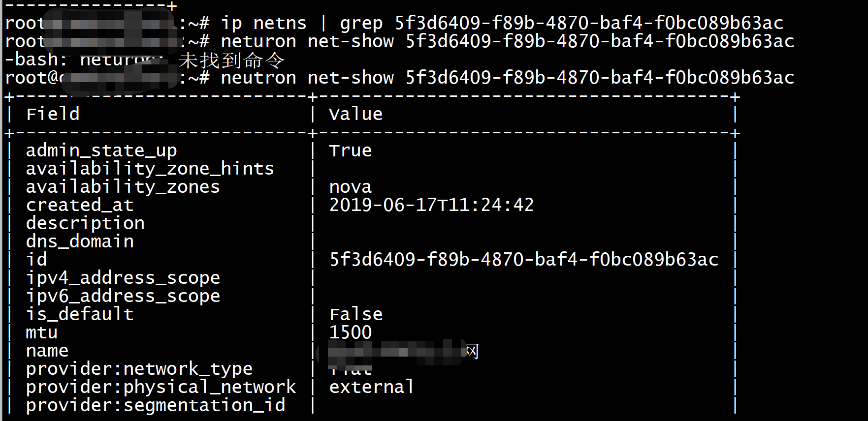The width and height of the screenshot is (868, 421).
Task: Click the description field label
Action: coord(85,223)
